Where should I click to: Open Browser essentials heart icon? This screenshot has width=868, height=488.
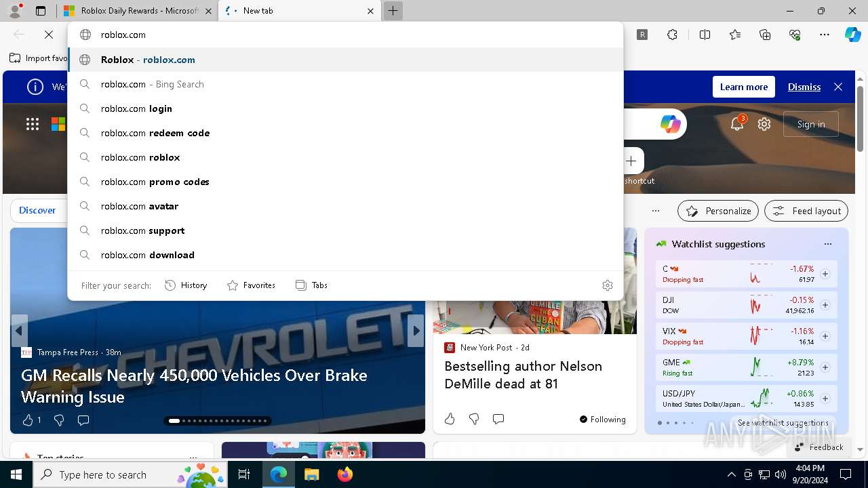tap(795, 35)
